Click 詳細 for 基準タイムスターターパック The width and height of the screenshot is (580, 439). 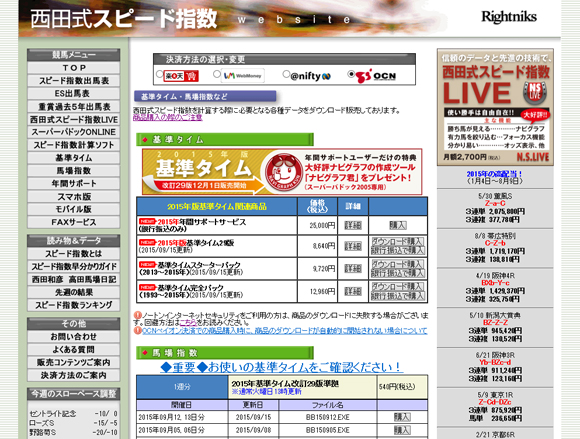coord(353,269)
